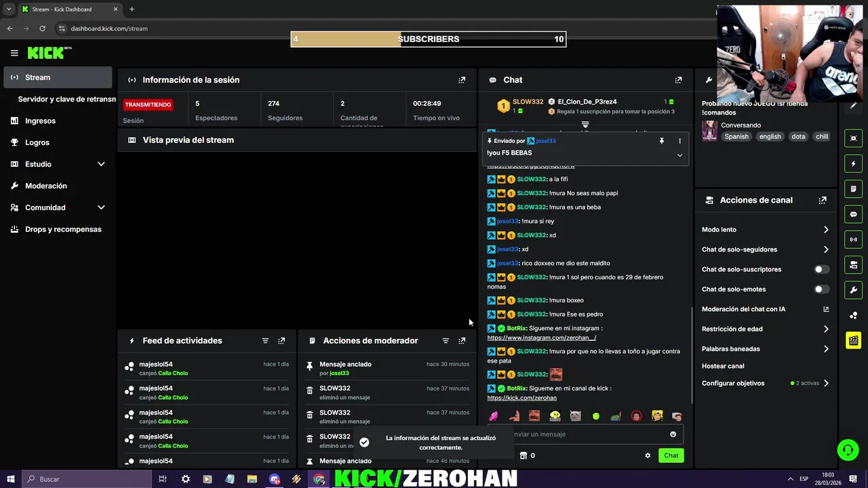The height and width of the screenshot is (488, 868).
Task: Open chat settings gear icon
Action: click(648, 455)
